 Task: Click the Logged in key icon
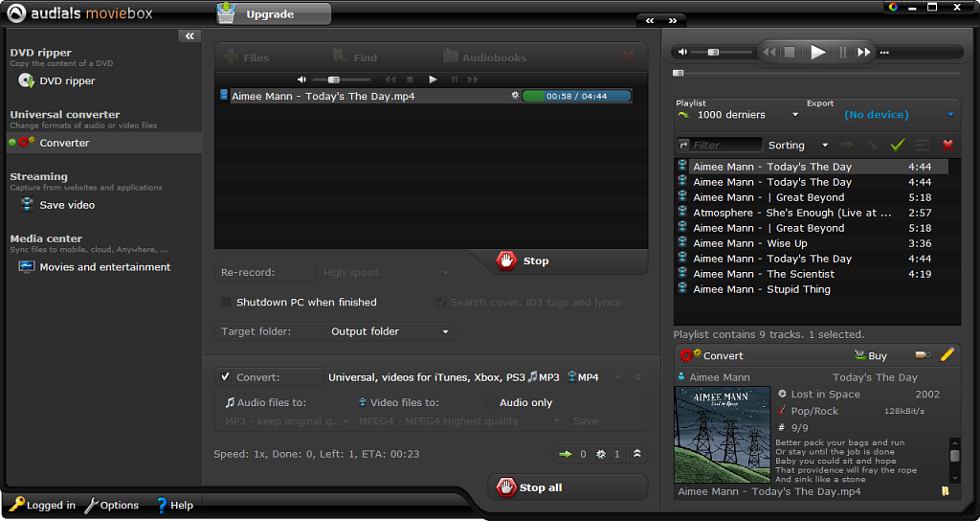coord(16,504)
